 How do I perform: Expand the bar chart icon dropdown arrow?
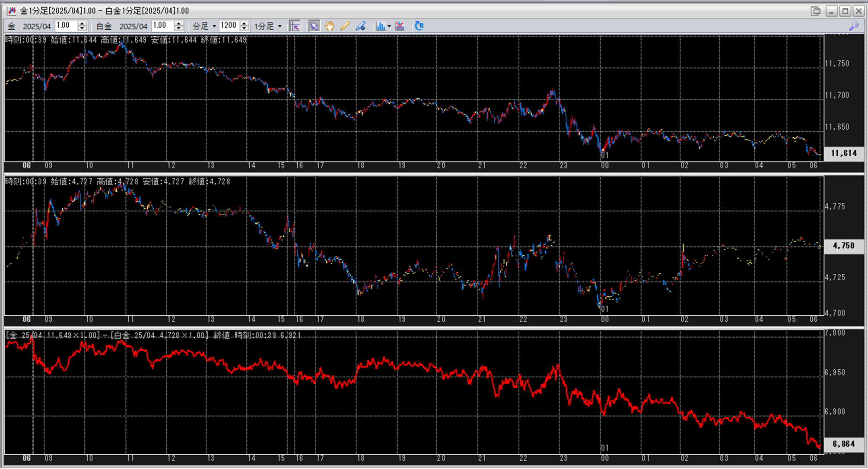[x=389, y=26]
